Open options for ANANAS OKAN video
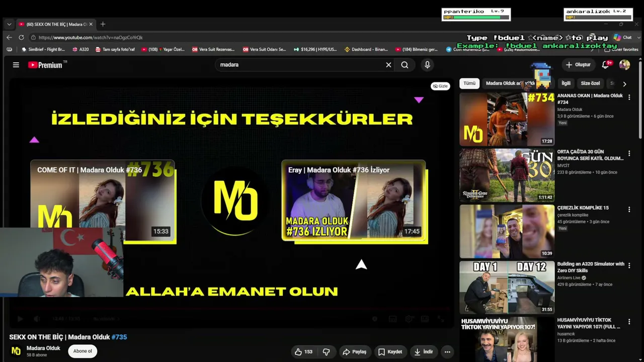644x362 pixels. pos(629,97)
